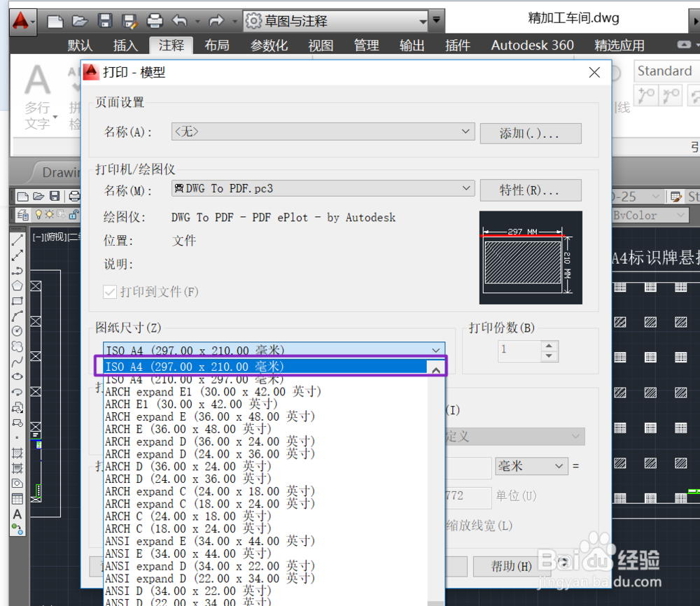Select the Arc tool
Viewport: 700px width, 606px height.
(17, 316)
